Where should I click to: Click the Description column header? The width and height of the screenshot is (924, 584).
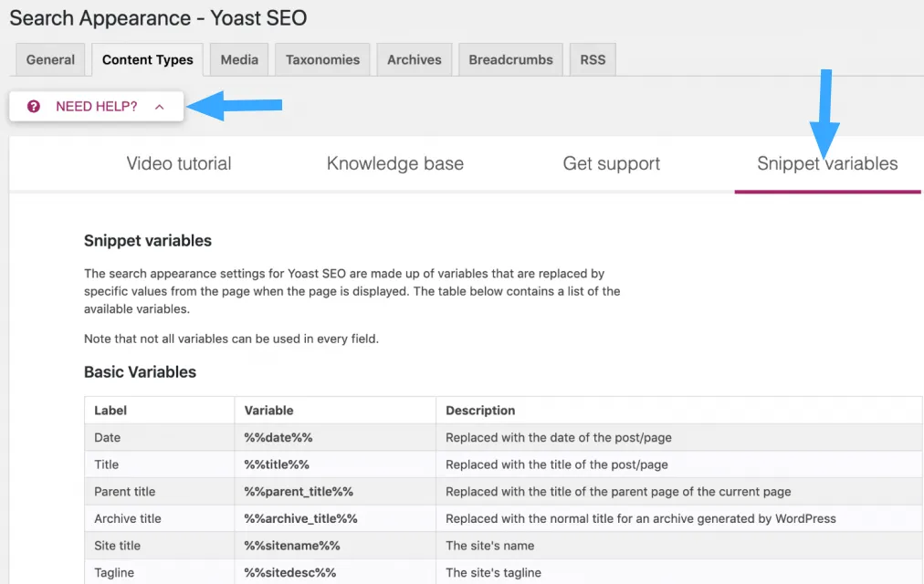[x=480, y=410]
